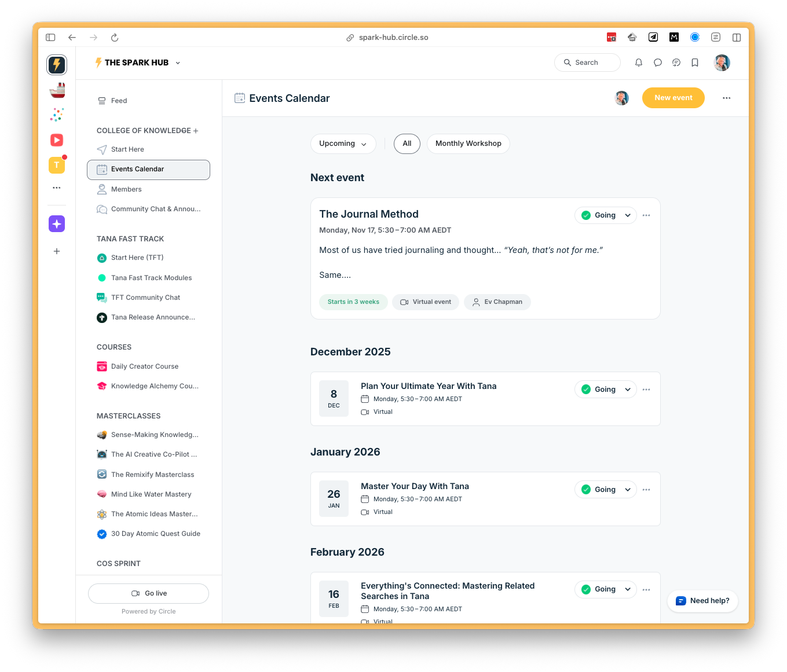Open the yellow T community with notification
The width and height of the screenshot is (787, 672).
(x=57, y=165)
